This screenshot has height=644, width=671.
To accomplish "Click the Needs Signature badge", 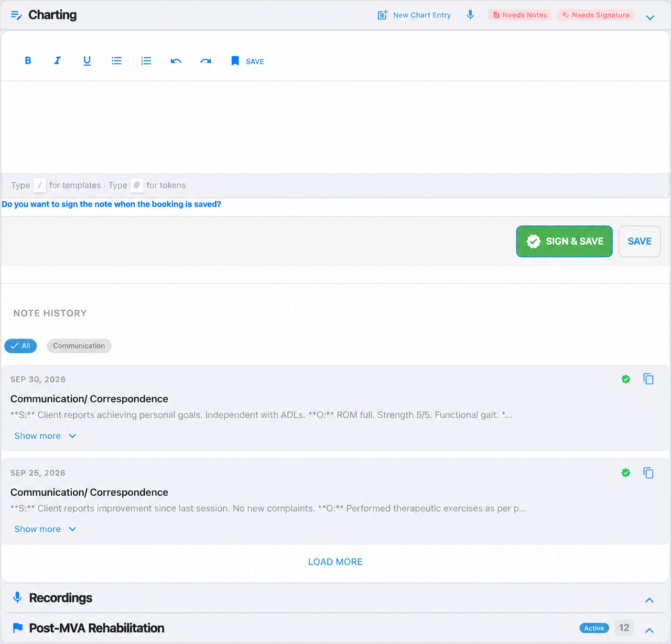I will tap(596, 15).
